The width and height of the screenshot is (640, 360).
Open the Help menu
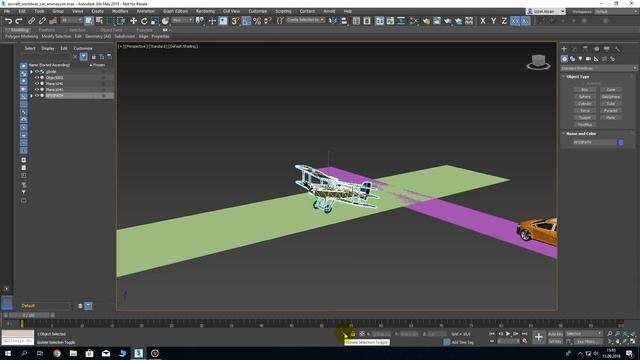tap(348, 11)
